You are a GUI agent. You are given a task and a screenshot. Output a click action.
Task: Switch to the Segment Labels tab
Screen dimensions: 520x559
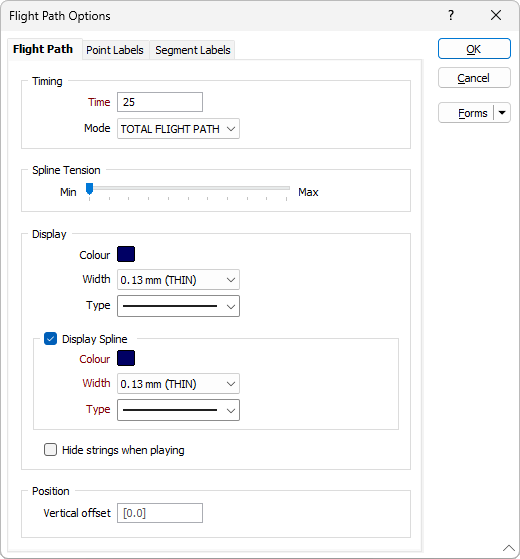pos(192,50)
